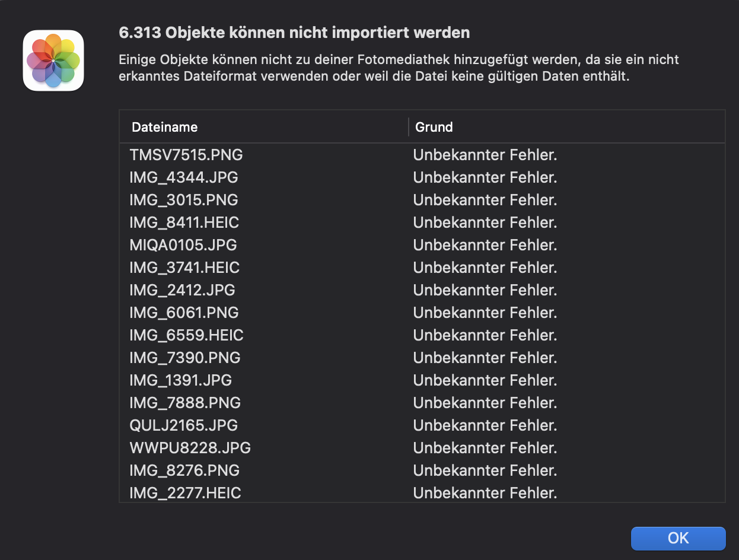This screenshot has height=560, width=739.
Task: Select the IMG_8411.HEIC entry
Action: coord(184,222)
